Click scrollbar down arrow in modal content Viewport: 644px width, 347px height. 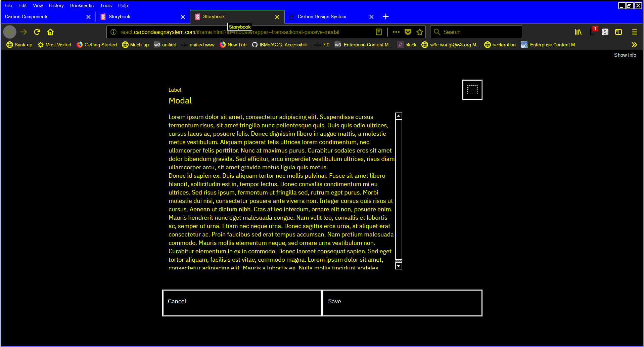tap(399, 266)
